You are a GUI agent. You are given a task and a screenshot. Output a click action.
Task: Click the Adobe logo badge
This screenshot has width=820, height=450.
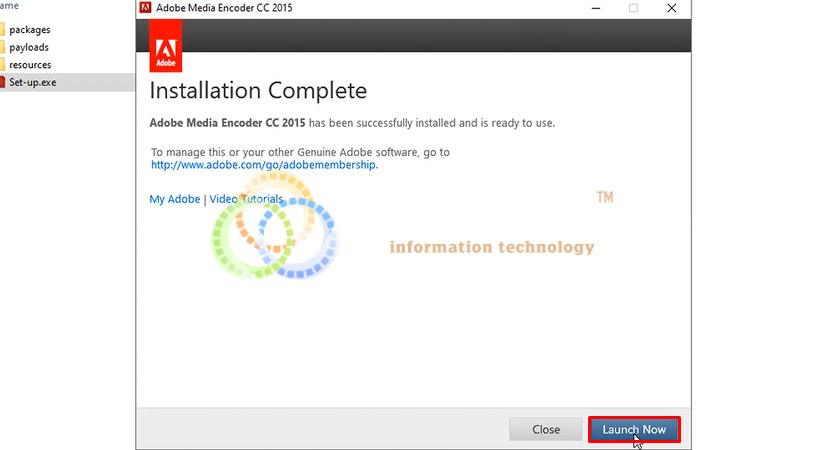click(x=166, y=46)
